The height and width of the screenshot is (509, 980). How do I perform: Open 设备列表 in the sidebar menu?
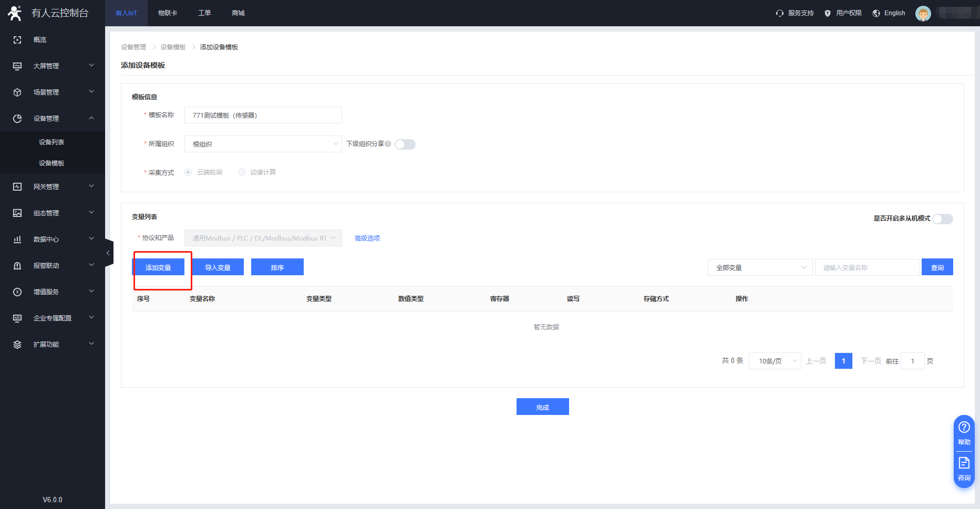click(51, 142)
